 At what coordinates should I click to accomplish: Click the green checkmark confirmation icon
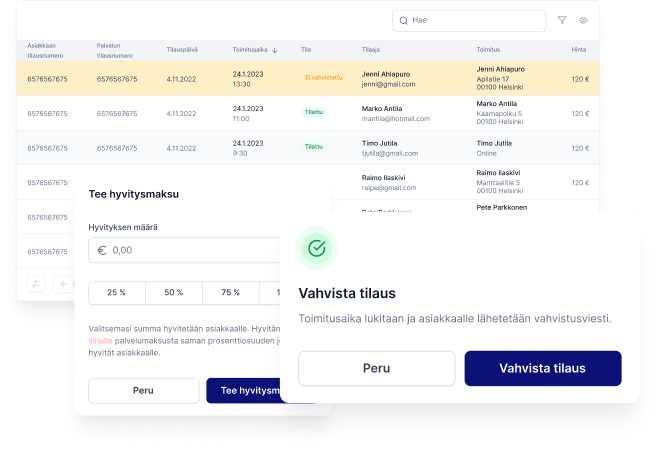(317, 248)
